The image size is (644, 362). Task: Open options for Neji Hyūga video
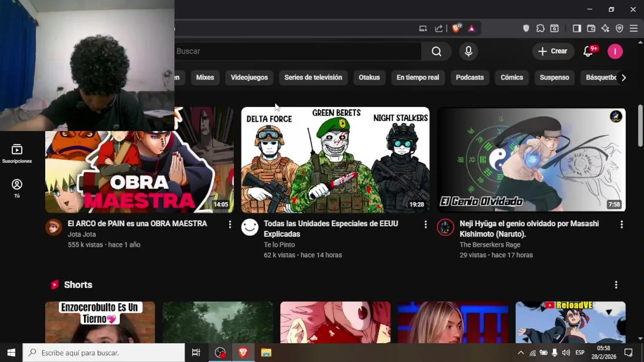[621, 224]
